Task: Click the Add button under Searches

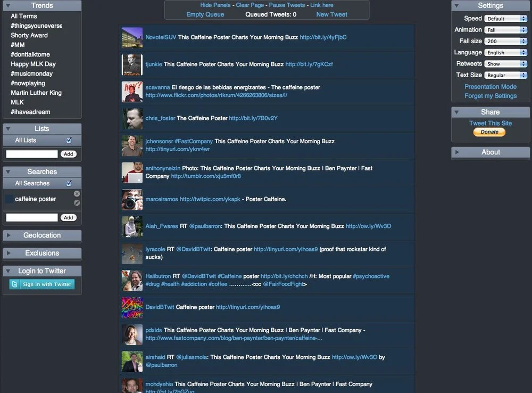Action: [69, 217]
